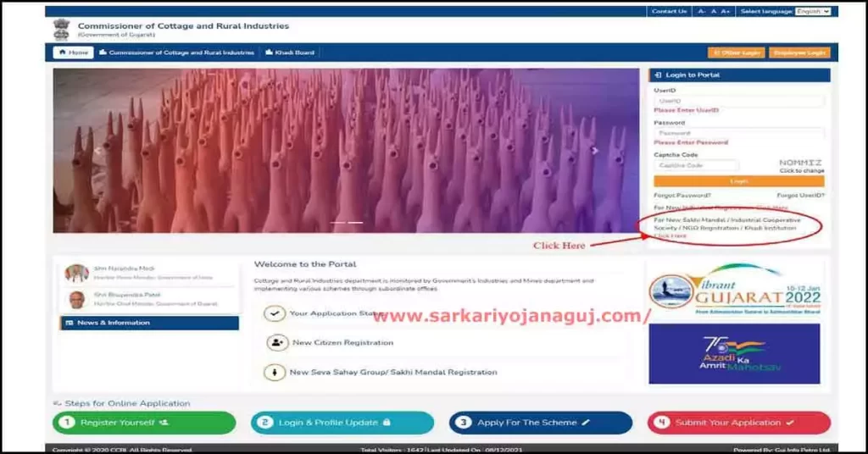Viewport: 868px width, 454px height.
Task: Click the Vibrant Gujarat 2022 banner
Action: tap(734, 290)
